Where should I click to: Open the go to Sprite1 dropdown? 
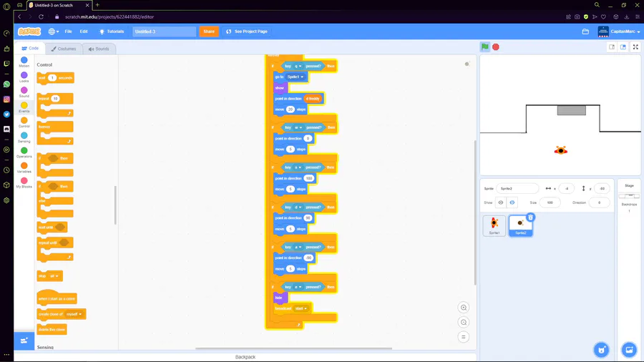click(296, 77)
